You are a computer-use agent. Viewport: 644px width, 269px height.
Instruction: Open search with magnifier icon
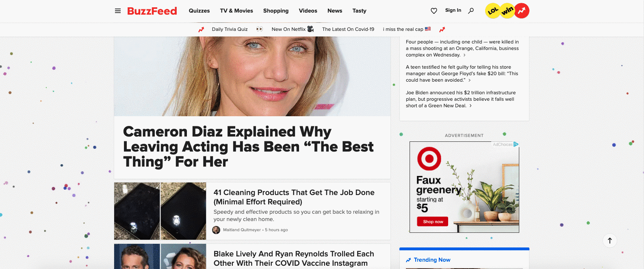coord(471,11)
